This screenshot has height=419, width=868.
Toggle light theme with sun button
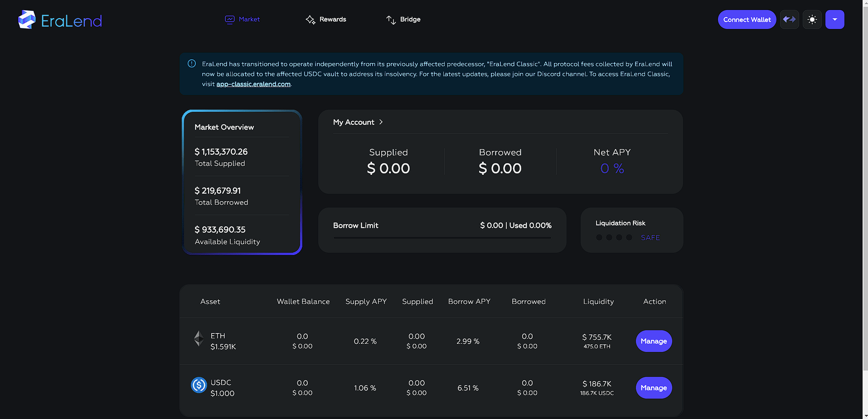(812, 19)
